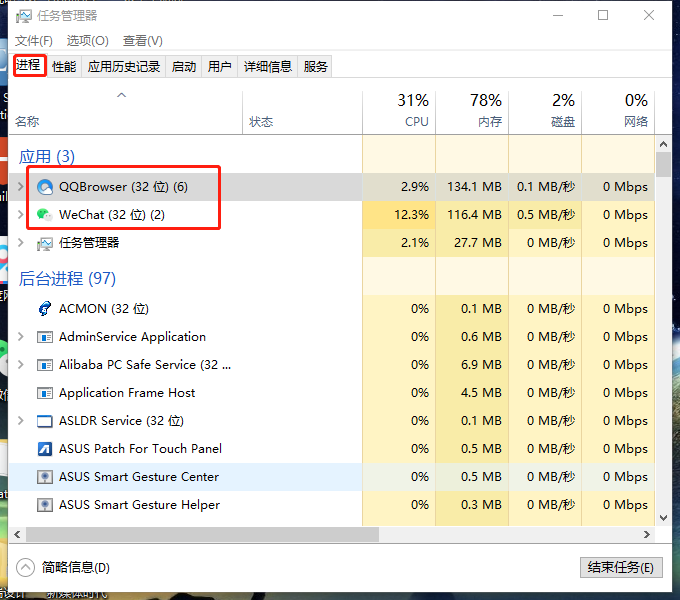The width and height of the screenshot is (680, 600).
Task: Click the WeChat app icon
Action: (x=45, y=215)
